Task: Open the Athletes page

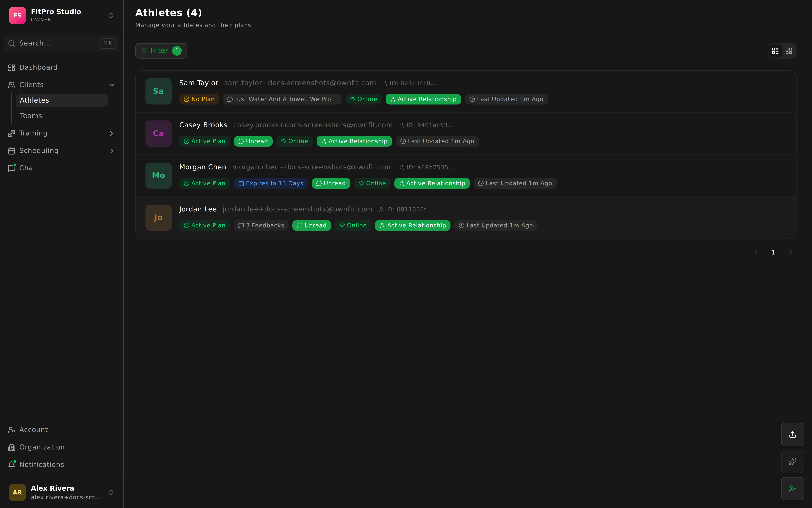Action: coord(62,100)
